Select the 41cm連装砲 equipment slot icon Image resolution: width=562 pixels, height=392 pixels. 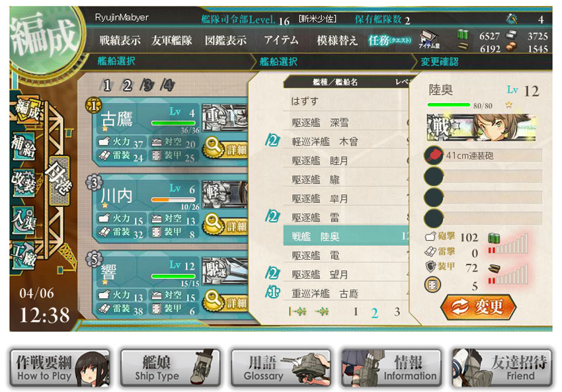pyautogui.click(x=434, y=155)
